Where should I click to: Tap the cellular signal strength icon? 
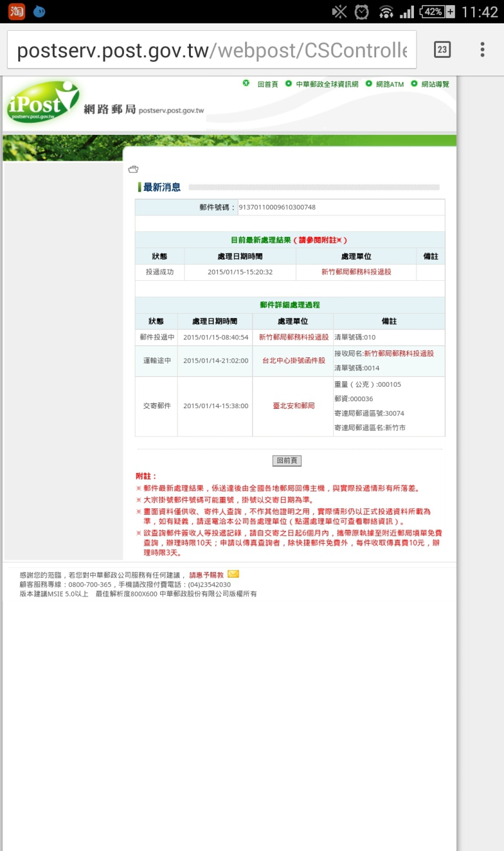pyautogui.click(x=407, y=12)
